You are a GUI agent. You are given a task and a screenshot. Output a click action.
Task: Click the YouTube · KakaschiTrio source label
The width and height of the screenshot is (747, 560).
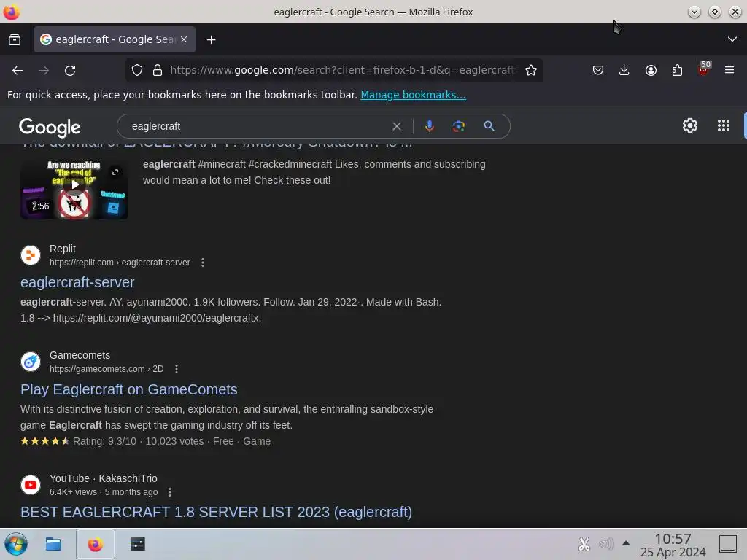click(x=104, y=478)
